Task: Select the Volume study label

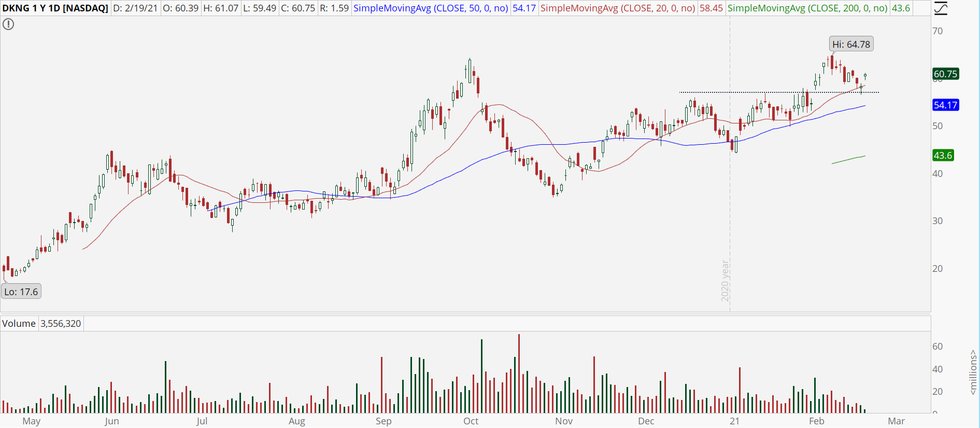Action: tap(19, 324)
